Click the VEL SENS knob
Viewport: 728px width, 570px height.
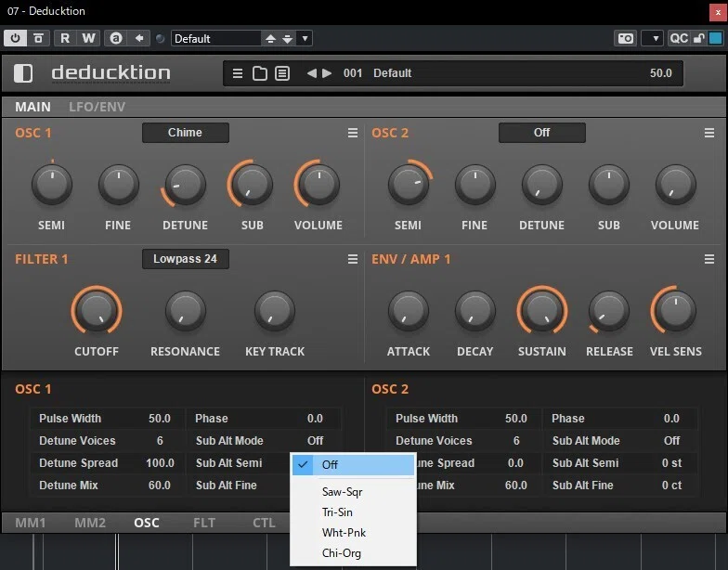click(x=676, y=311)
